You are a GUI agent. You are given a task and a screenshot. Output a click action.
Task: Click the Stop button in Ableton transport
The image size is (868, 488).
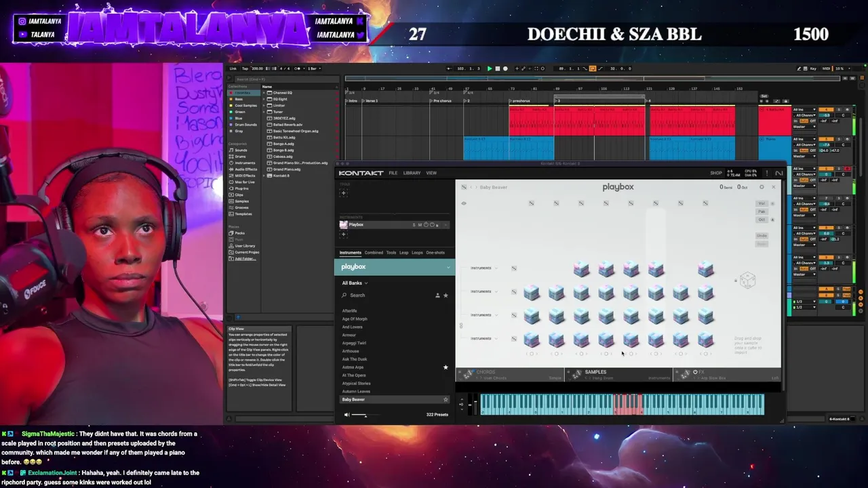(x=497, y=68)
